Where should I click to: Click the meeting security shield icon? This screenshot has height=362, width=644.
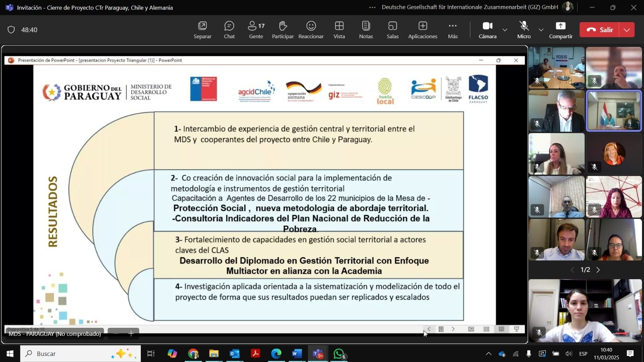tap(11, 30)
